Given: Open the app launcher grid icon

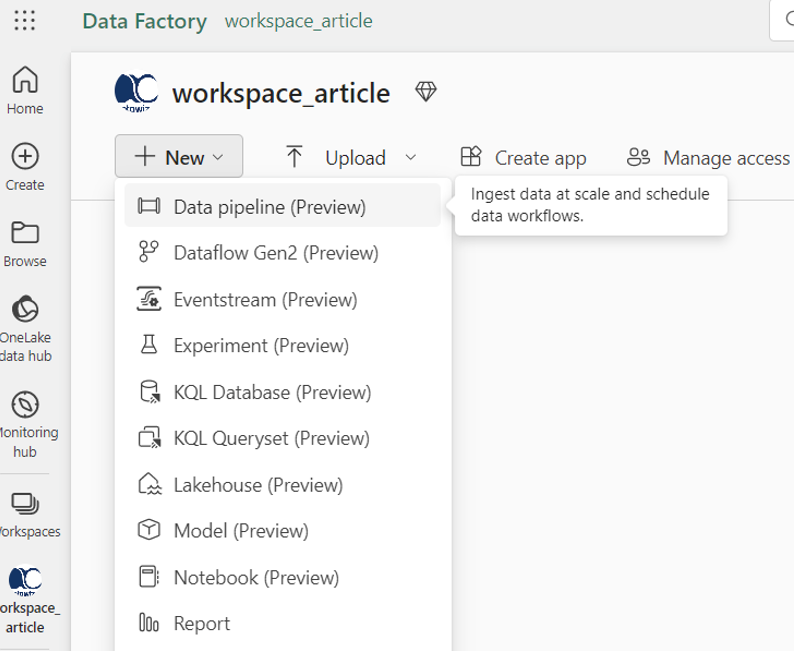Looking at the screenshot, I should tap(25, 21).
